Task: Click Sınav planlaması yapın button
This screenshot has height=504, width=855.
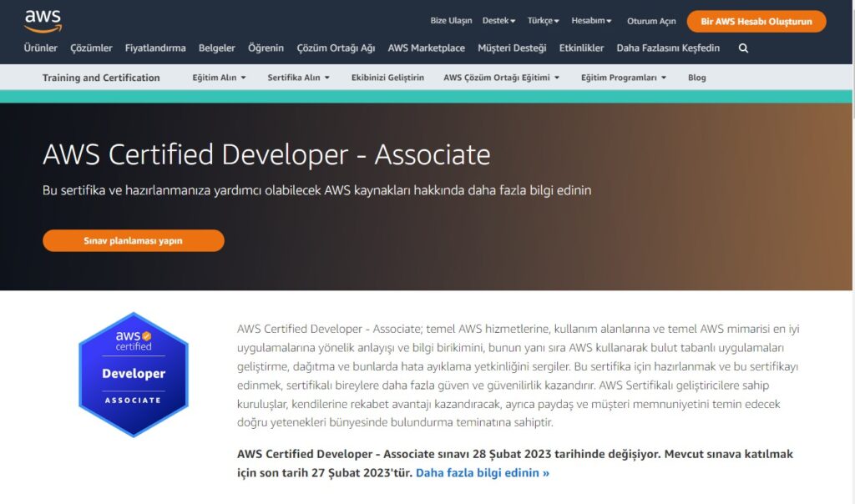Action: click(x=134, y=240)
